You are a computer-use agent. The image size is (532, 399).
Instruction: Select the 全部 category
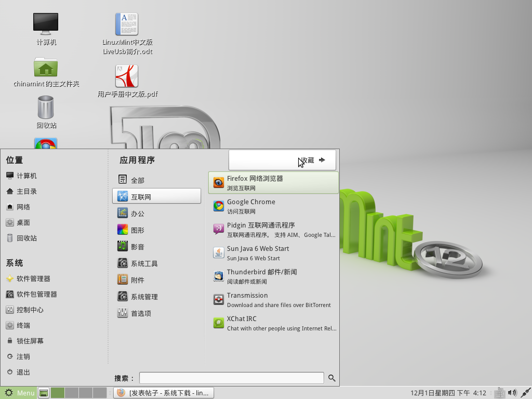(156, 180)
